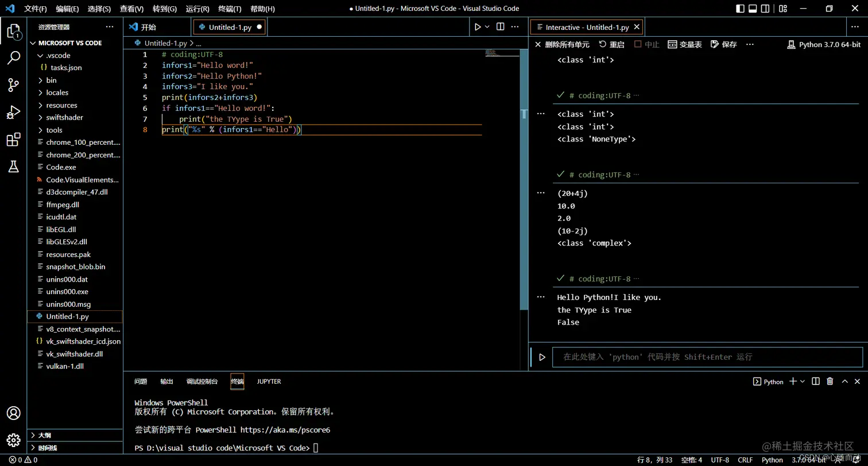Expand the bin folder
Screen dimensions: 868x466
point(51,80)
